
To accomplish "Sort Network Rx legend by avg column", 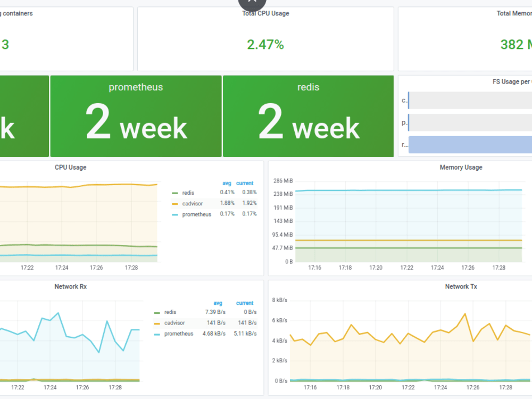I will point(218,303).
